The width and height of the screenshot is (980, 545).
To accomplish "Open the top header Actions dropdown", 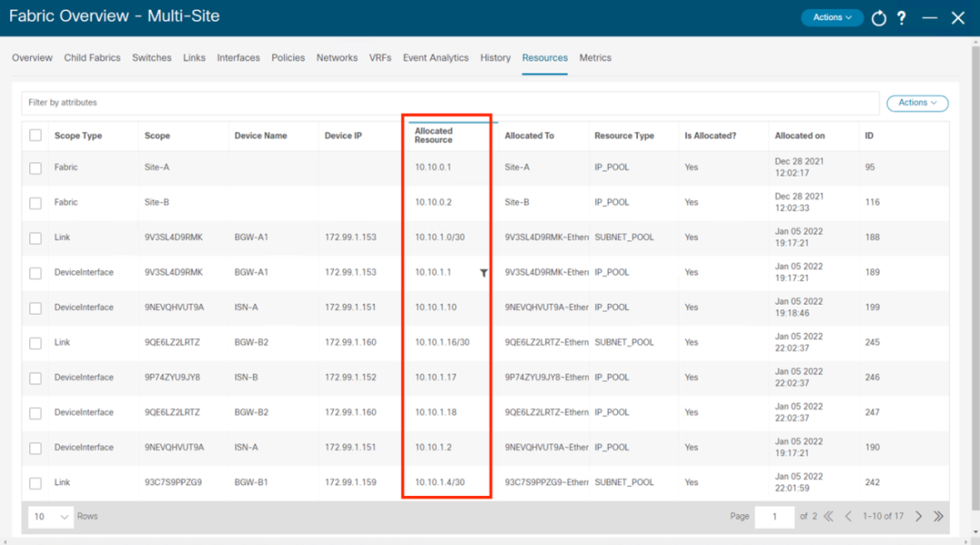I will click(x=832, y=17).
